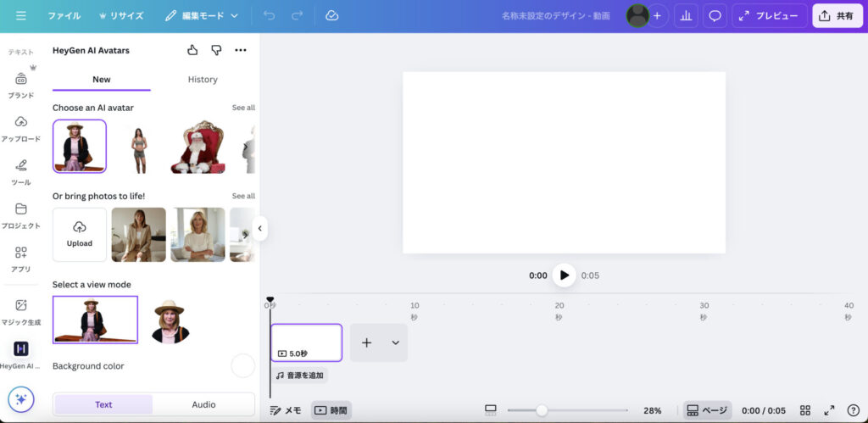Select the full-body view mode
Screen dimensions: 868x423
95,320
